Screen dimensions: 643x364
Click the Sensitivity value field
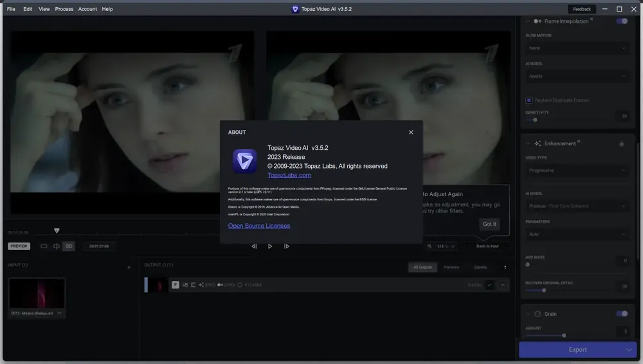(x=622, y=116)
